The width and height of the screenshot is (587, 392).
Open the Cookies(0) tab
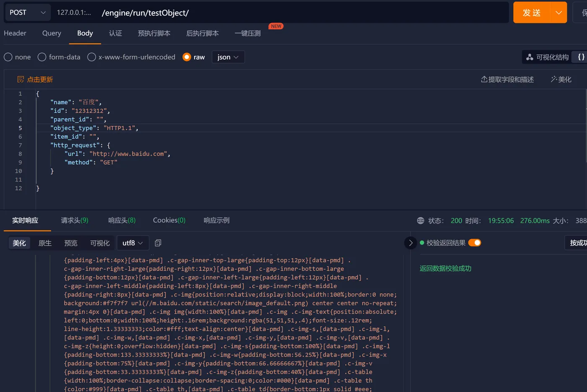(169, 221)
